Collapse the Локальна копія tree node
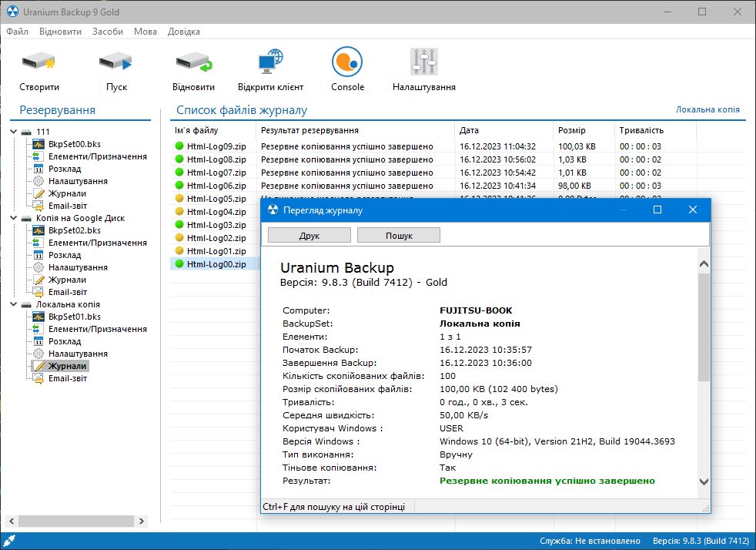The width and height of the screenshot is (756, 550). [x=14, y=304]
